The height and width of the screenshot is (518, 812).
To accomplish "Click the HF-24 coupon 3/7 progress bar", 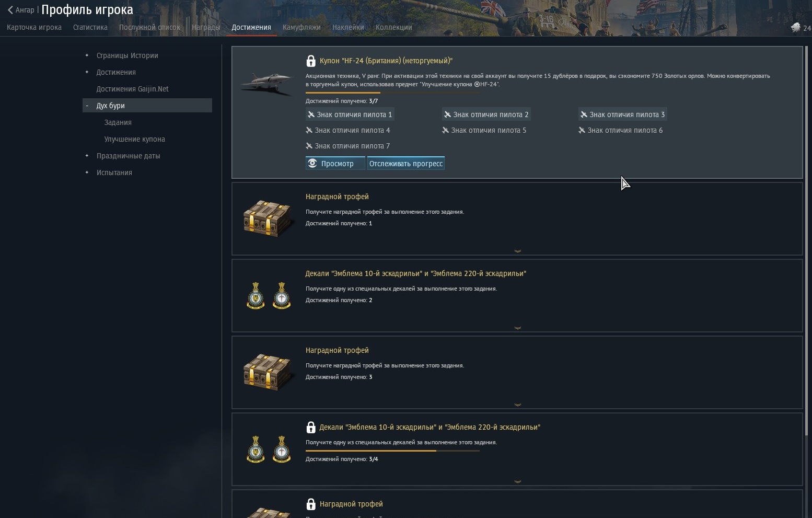I will coord(392,93).
